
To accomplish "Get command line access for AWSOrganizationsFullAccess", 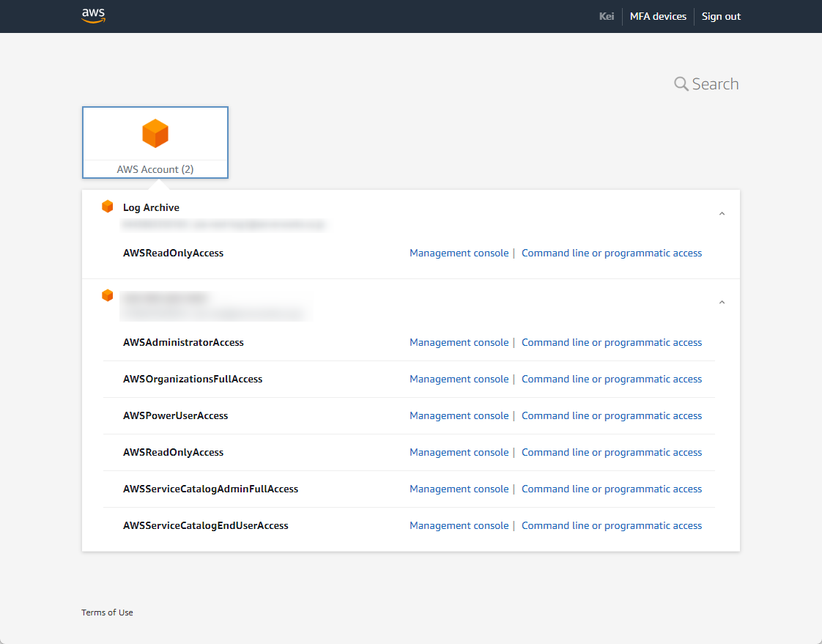I will click(611, 379).
